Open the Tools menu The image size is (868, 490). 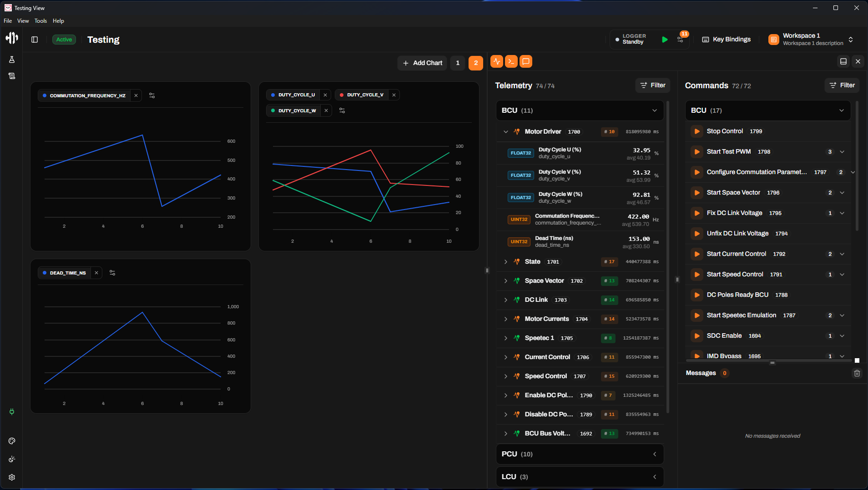(40, 21)
